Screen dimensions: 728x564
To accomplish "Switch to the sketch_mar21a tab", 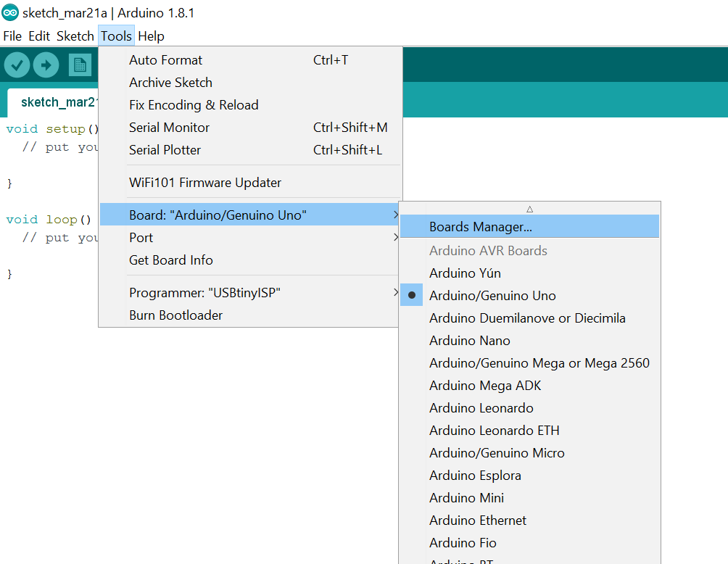I will [54, 102].
